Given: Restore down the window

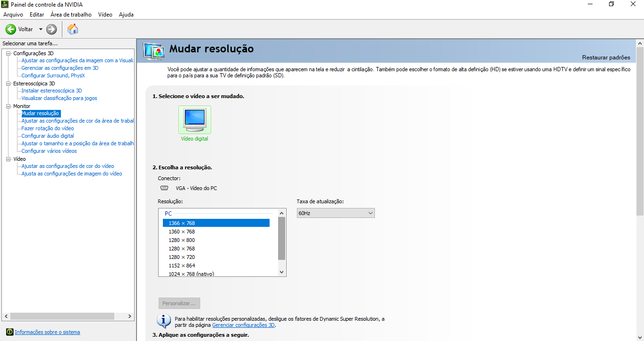Looking at the screenshot, I should pos(611,4).
